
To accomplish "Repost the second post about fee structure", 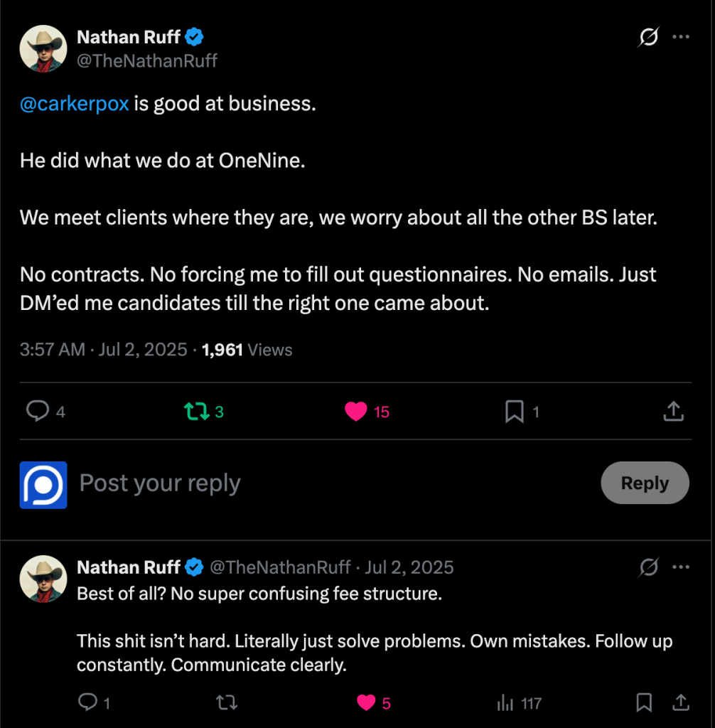I will click(226, 703).
